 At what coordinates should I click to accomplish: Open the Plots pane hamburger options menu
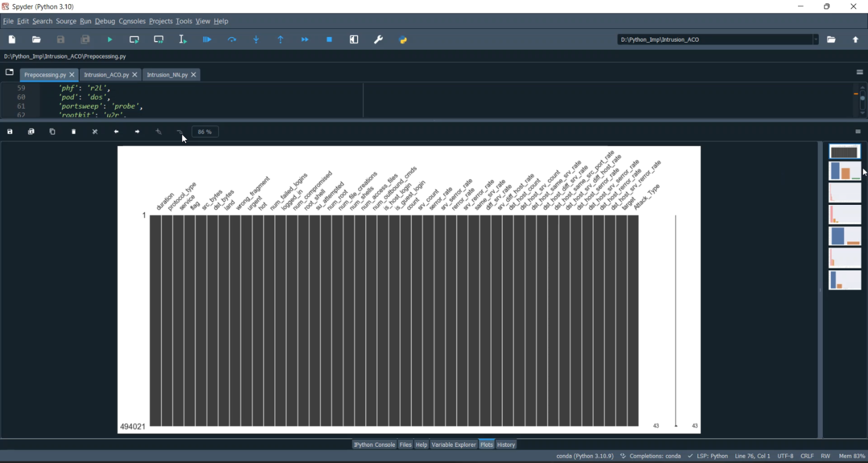(858, 132)
